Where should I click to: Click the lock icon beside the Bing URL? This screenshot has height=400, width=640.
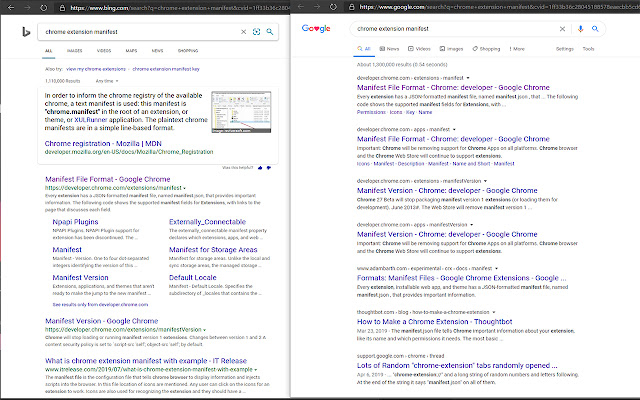62,8
